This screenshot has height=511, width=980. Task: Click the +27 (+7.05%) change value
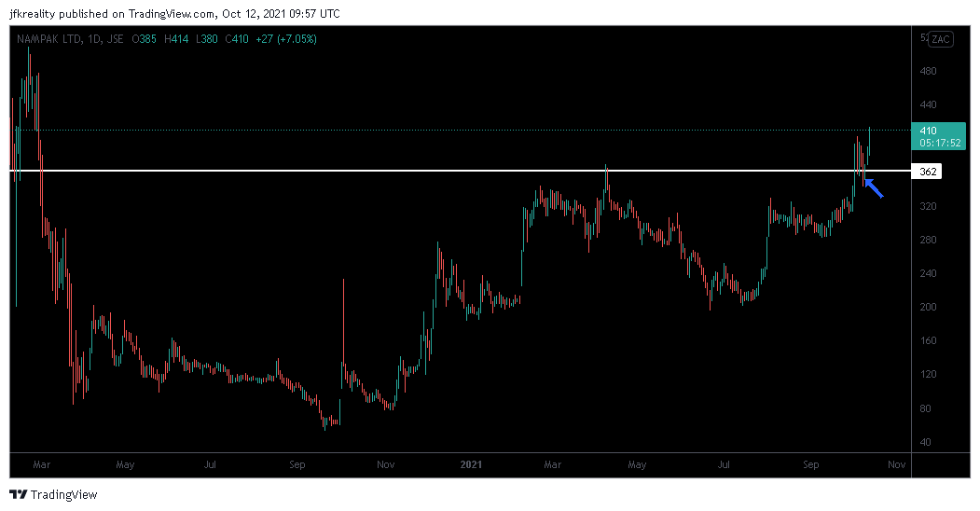tap(286, 39)
